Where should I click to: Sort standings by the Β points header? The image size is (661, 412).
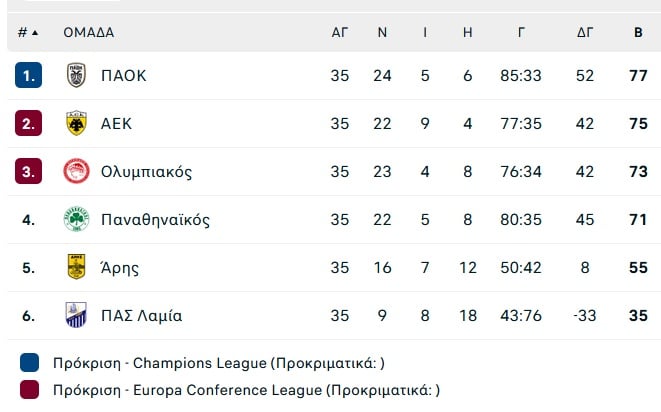(x=638, y=32)
